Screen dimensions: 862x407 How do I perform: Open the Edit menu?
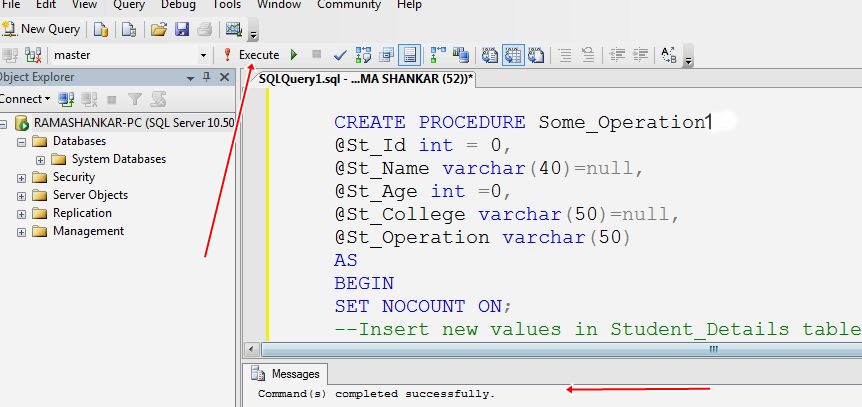45,5
